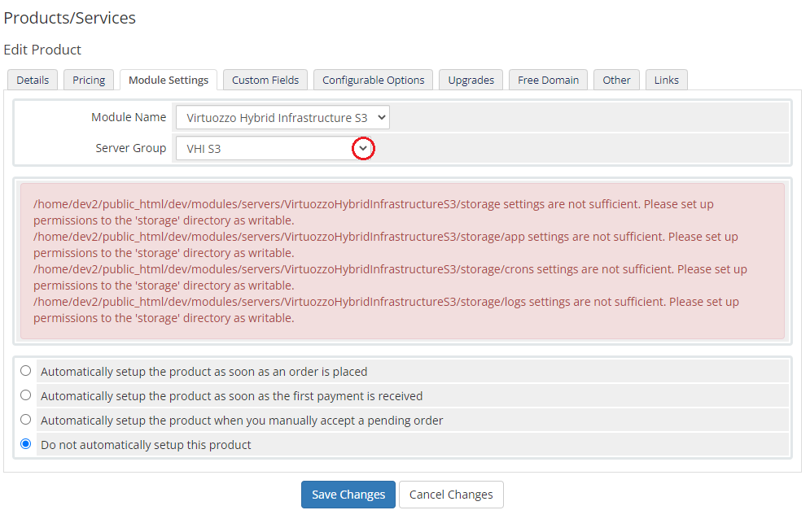Click the storage/crons permissions error line
This screenshot has height=532, width=810.
[391, 277]
